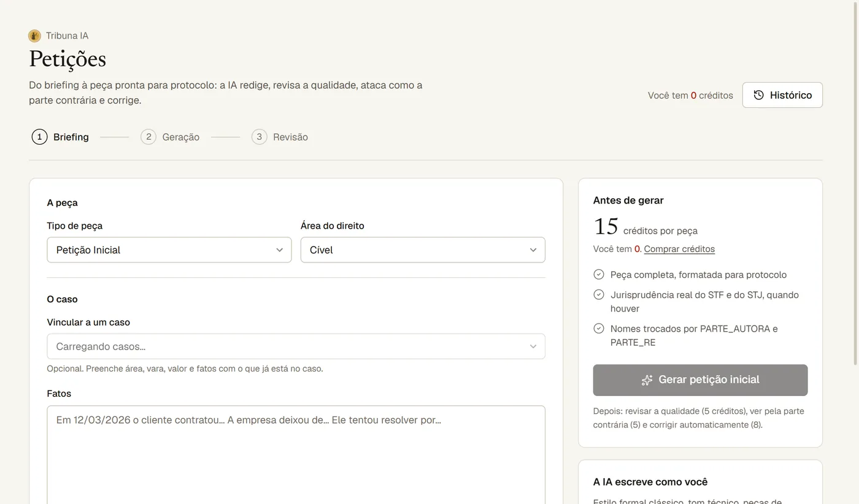
Task: Click the Fatos field label
Action: [x=59, y=394]
